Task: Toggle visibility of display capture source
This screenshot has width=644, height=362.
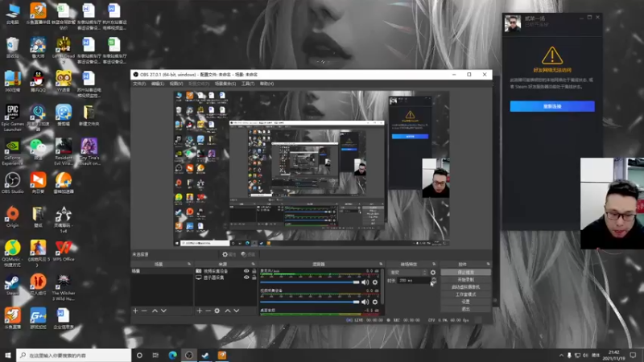Action: 246,278
